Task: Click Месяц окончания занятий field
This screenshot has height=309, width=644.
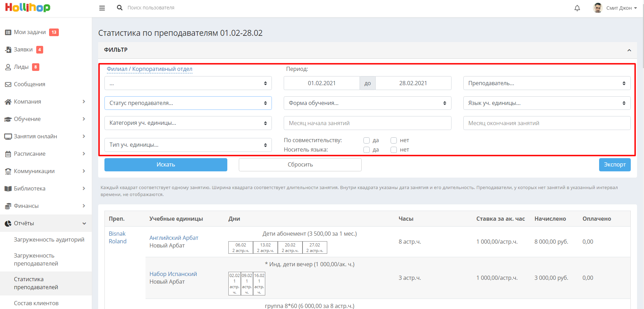Action: [547, 123]
